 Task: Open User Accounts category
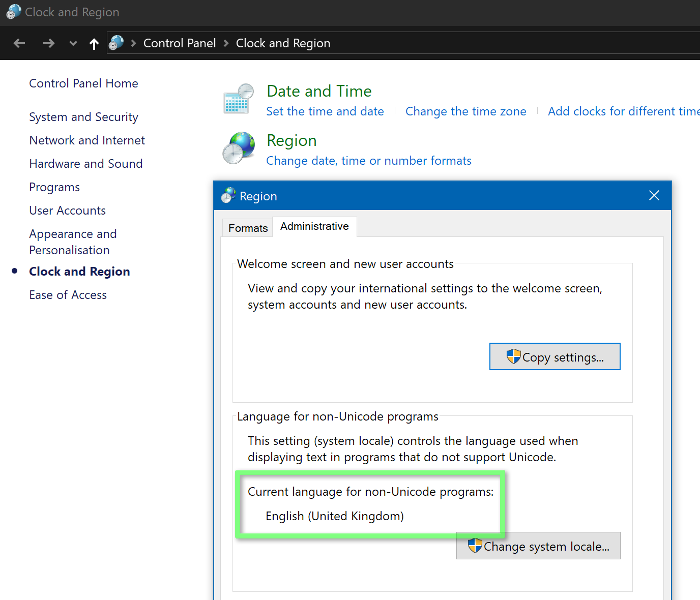(68, 211)
